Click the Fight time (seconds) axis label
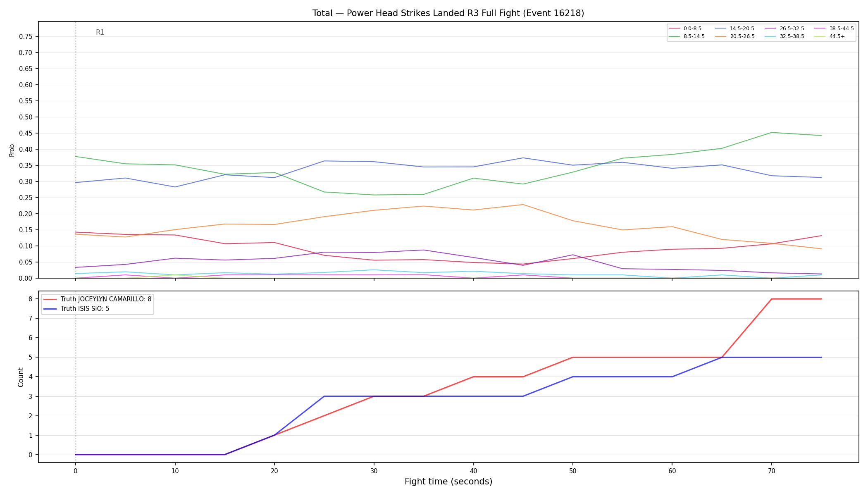 click(x=448, y=482)
